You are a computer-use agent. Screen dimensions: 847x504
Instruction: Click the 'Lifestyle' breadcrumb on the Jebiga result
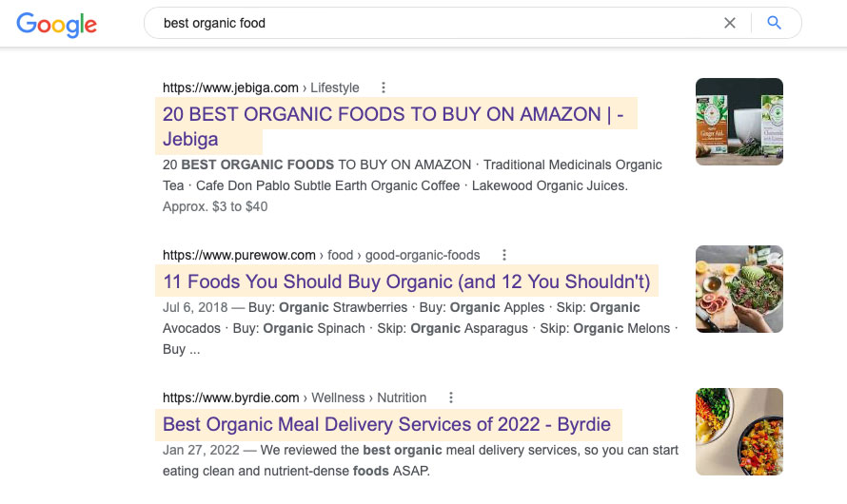[x=335, y=87]
